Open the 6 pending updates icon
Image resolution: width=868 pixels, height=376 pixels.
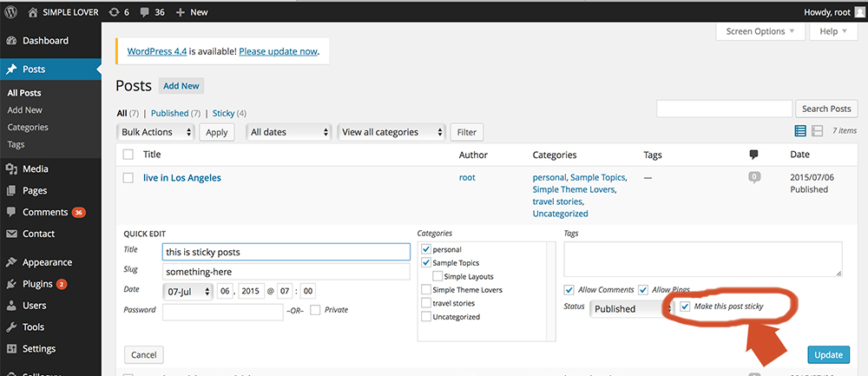point(115,12)
